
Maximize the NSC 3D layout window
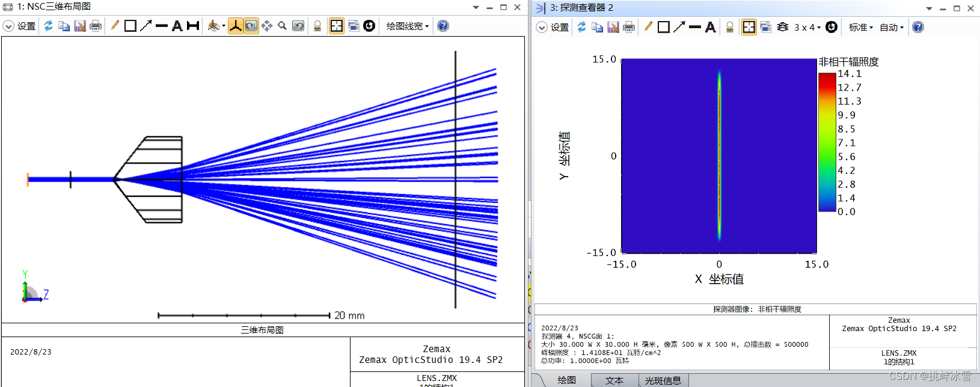coord(503,7)
